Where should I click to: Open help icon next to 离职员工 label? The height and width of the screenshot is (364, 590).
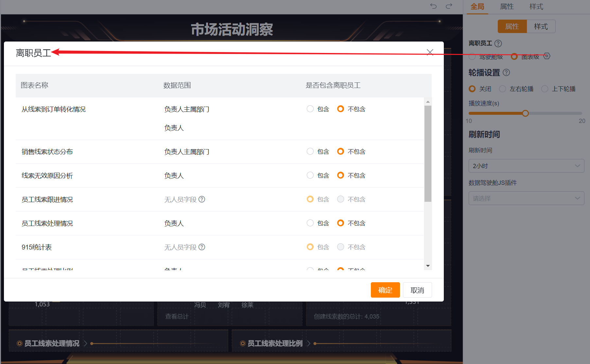pyautogui.click(x=498, y=43)
